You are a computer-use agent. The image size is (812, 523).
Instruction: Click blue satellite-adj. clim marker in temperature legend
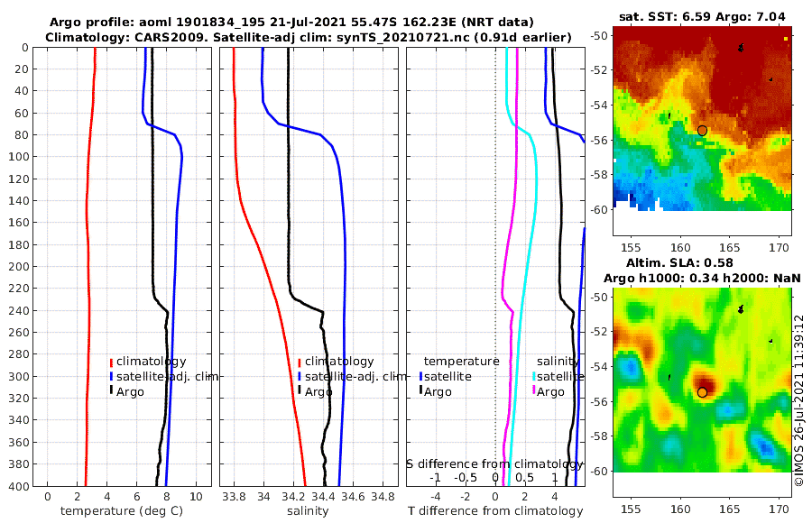111,377
